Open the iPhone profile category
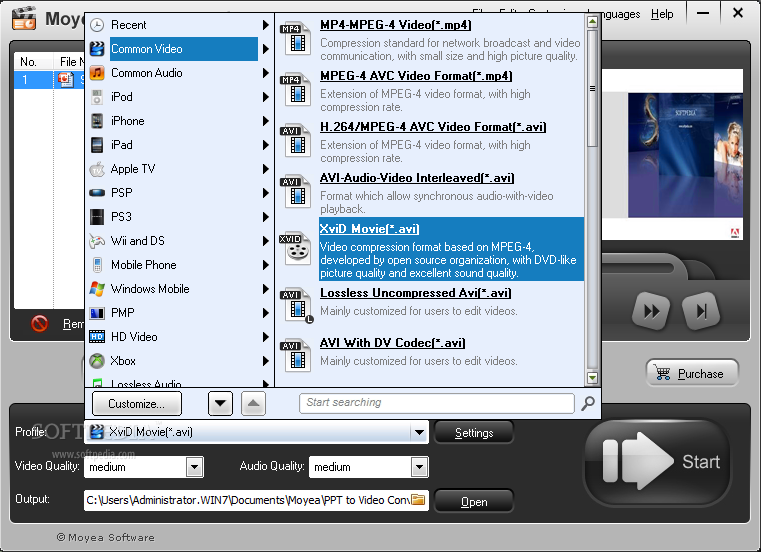The image size is (761, 552). (x=180, y=121)
